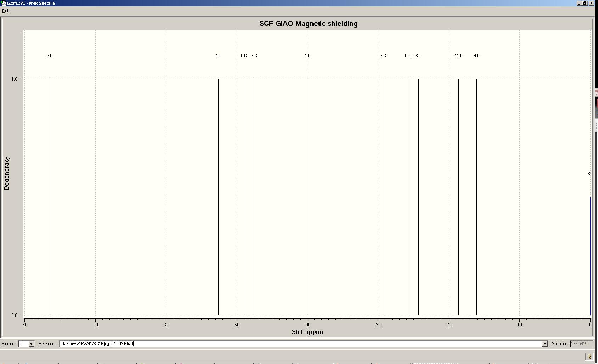Screen dimensions: 598x364
Task: Click the NMR Spectra window system icon
Action: coord(4,3)
